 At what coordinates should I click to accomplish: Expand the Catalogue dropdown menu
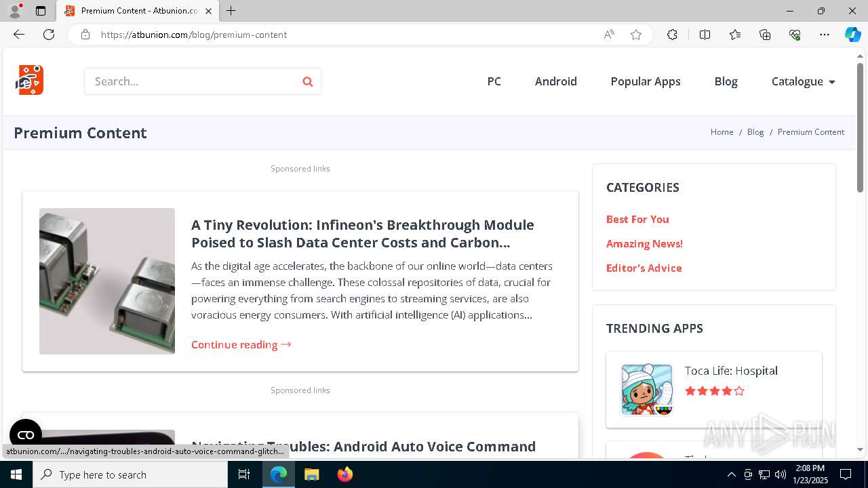(x=803, y=81)
